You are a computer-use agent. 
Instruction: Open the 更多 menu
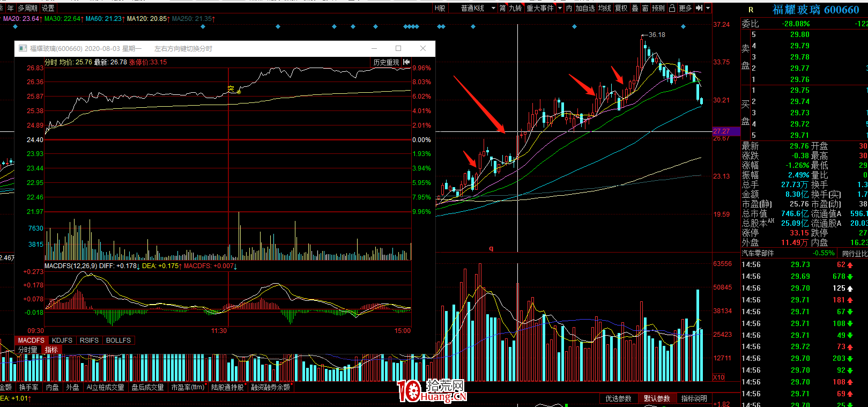click(x=685, y=8)
